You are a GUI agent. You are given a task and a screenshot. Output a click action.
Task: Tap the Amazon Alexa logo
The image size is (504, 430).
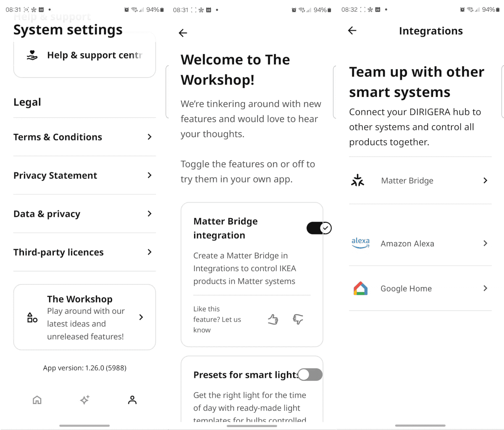tap(360, 243)
